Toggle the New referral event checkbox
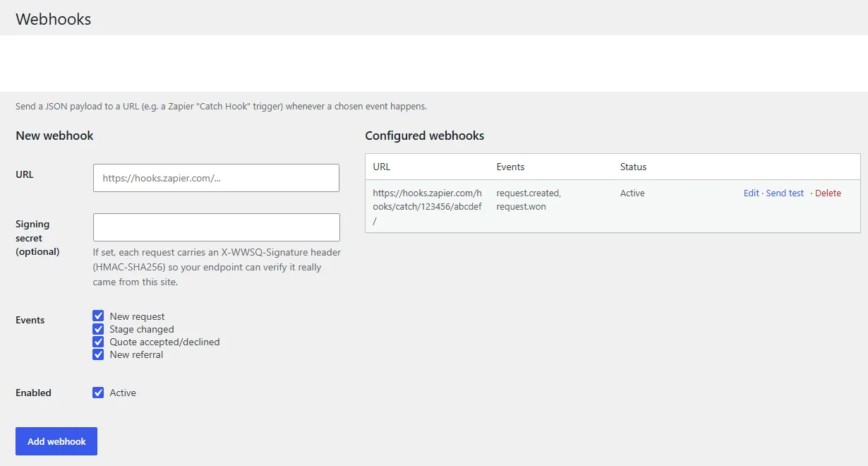 point(98,354)
